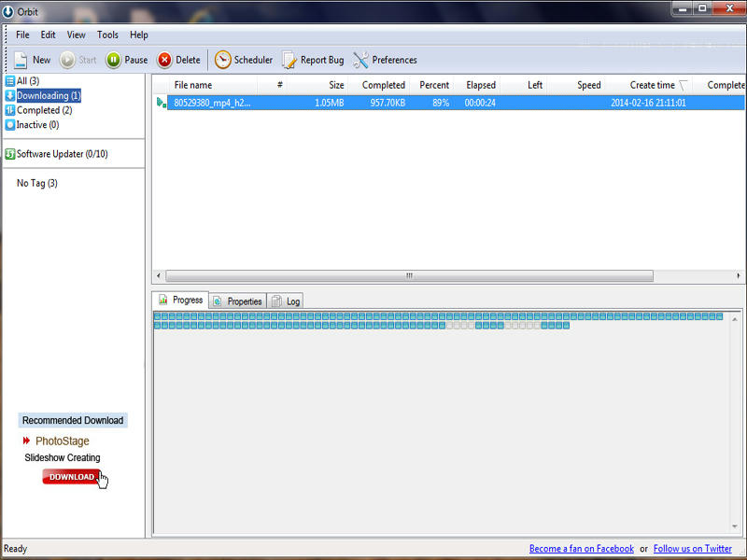The image size is (747, 560).
Task: Click Follow us on Twitter link
Action: pyautogui.click(x=692, y=549)
